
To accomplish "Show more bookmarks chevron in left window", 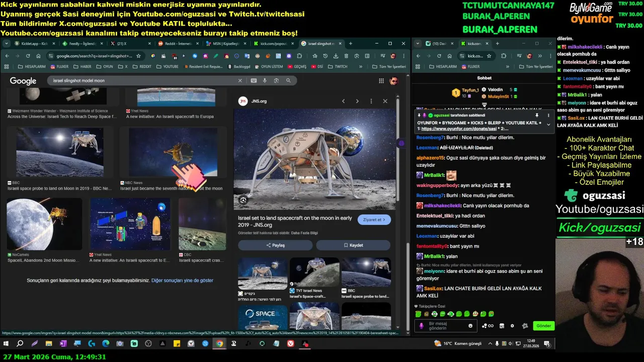I will (x=360, y=66).
